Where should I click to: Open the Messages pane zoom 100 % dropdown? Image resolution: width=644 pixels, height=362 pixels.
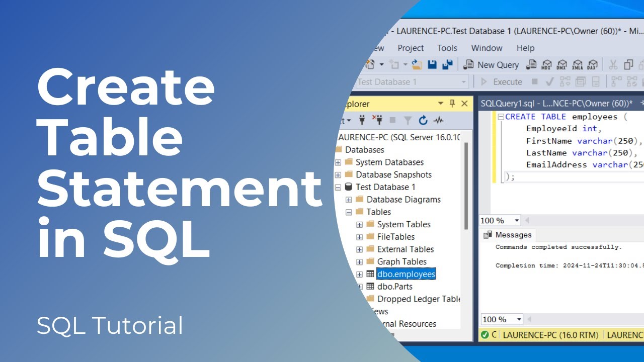coord(519,319)
